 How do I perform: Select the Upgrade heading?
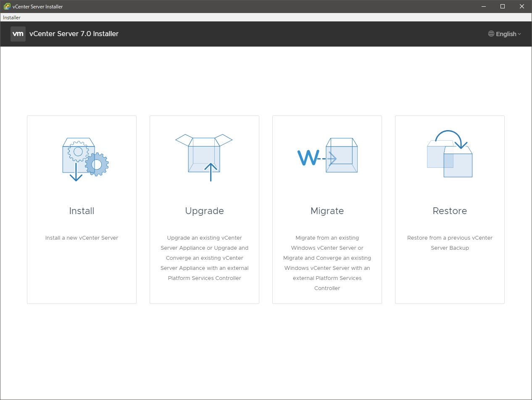point(204,211)
